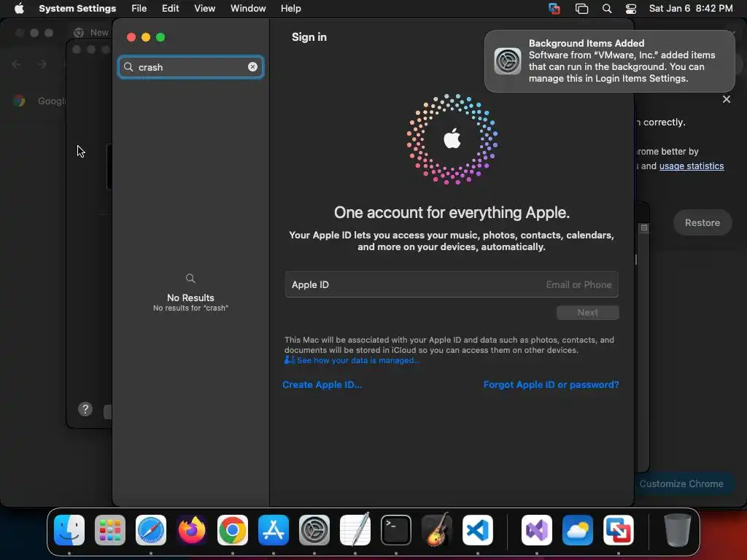Open the cloud weather app in the Dock
This screenshot has width=747, height=560.
(578, 529)
